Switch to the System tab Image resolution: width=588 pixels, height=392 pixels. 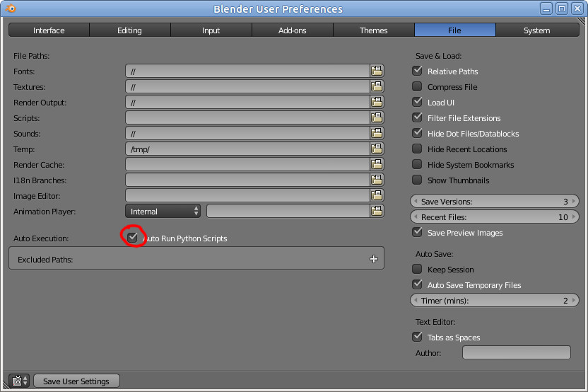pos(537,30)
